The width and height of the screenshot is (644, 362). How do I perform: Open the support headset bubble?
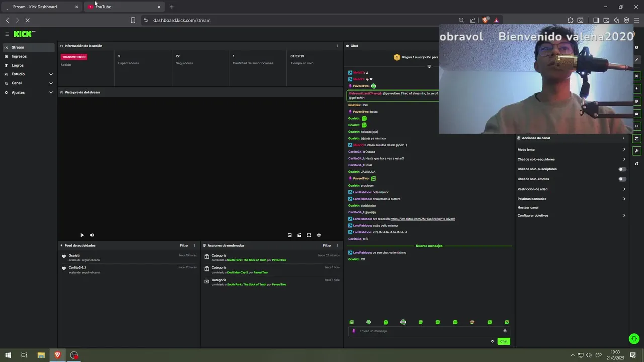point(634,339)
